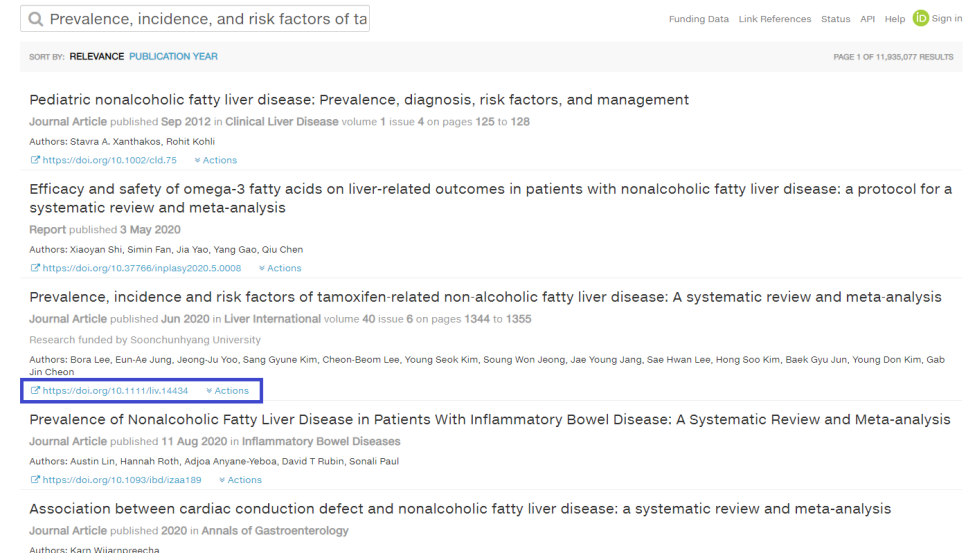Click external link icon beside liv.14434 DOI
The image size is (966, 553).
click(35, 391)
